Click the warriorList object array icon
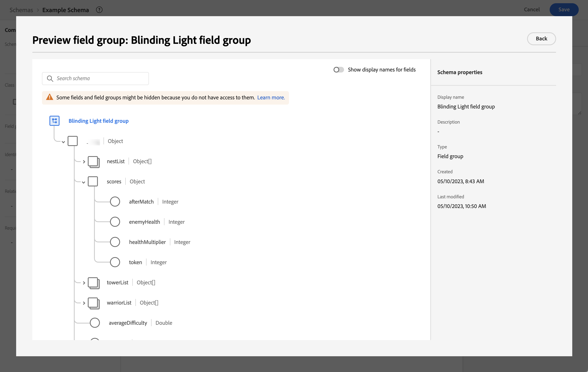This screenshot has width=588, height=372. 93,303
